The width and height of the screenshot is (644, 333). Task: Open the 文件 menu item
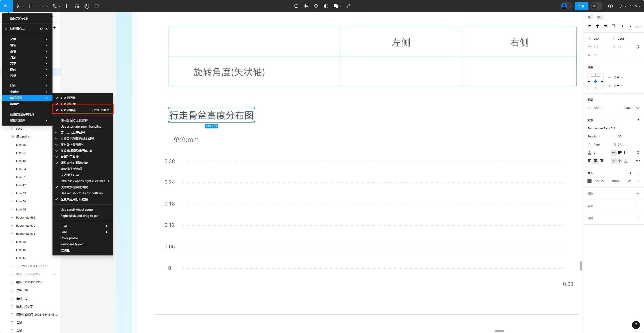coord(27,39)
